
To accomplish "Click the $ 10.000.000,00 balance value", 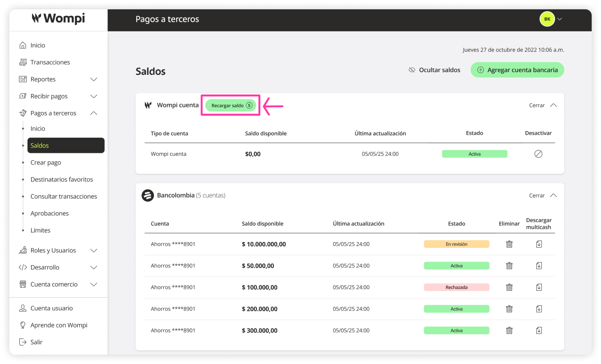I will coord(264,244).
